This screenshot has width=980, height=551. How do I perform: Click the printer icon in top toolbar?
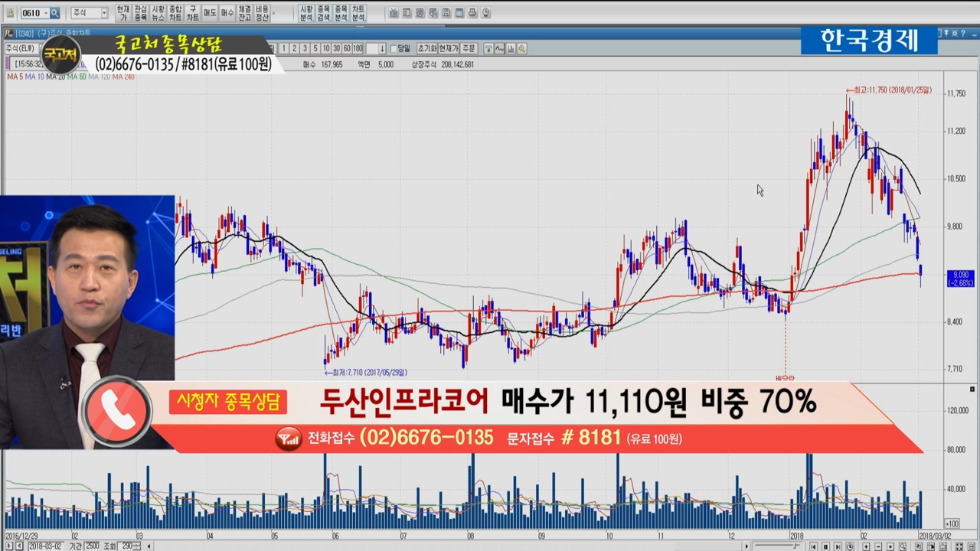[472, 13]
